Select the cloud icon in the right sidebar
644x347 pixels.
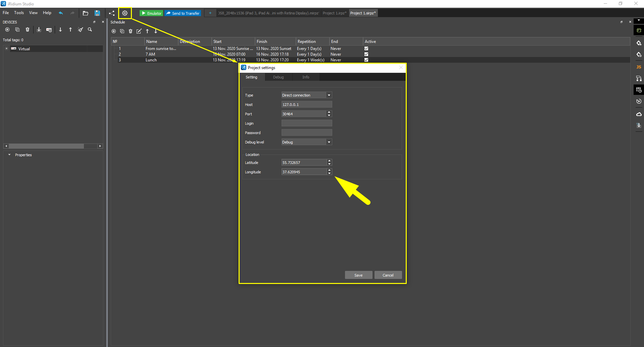(639, 114)
